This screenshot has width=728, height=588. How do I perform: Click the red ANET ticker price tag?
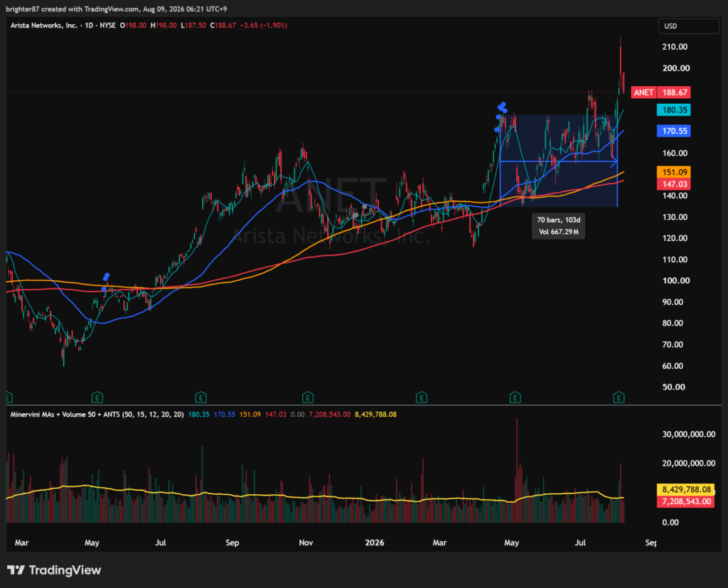click(643, 92)
